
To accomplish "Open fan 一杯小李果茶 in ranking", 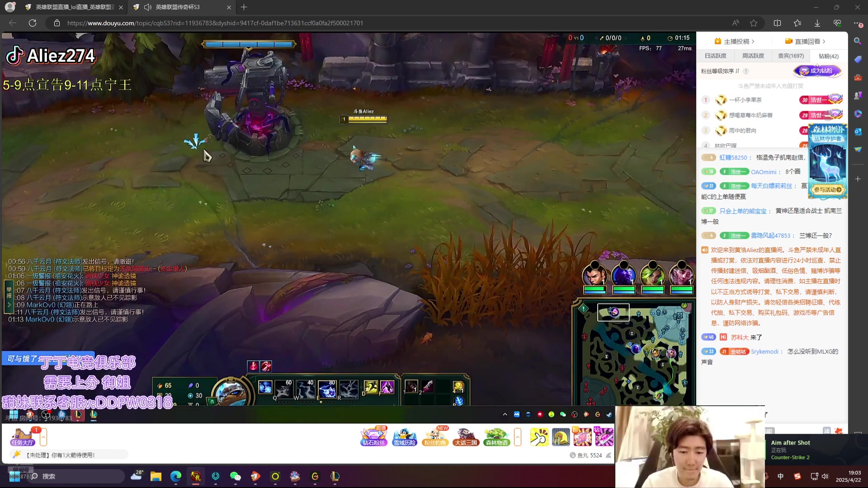I will tap(745, 100).
